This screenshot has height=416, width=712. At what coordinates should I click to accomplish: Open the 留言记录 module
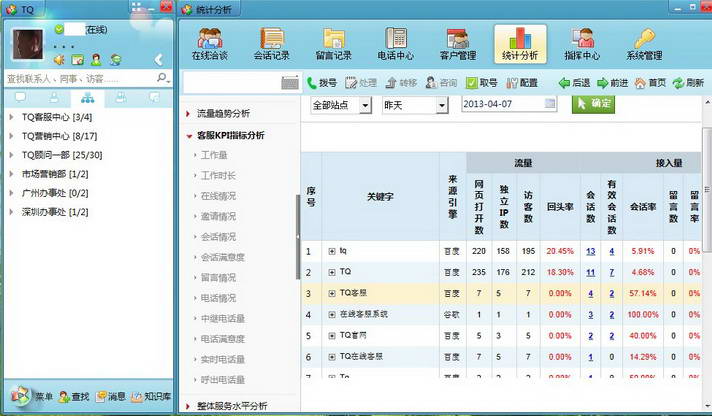[334, 44]
